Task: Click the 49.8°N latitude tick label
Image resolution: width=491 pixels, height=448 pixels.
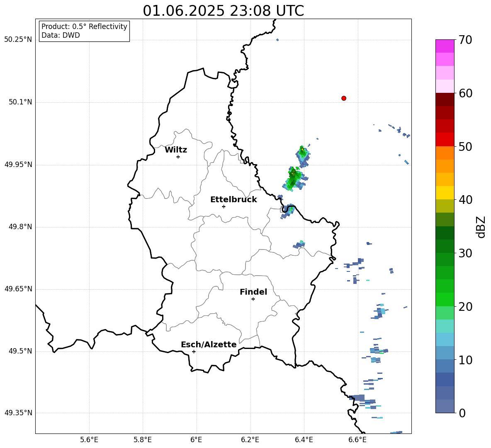Action: 20,227
